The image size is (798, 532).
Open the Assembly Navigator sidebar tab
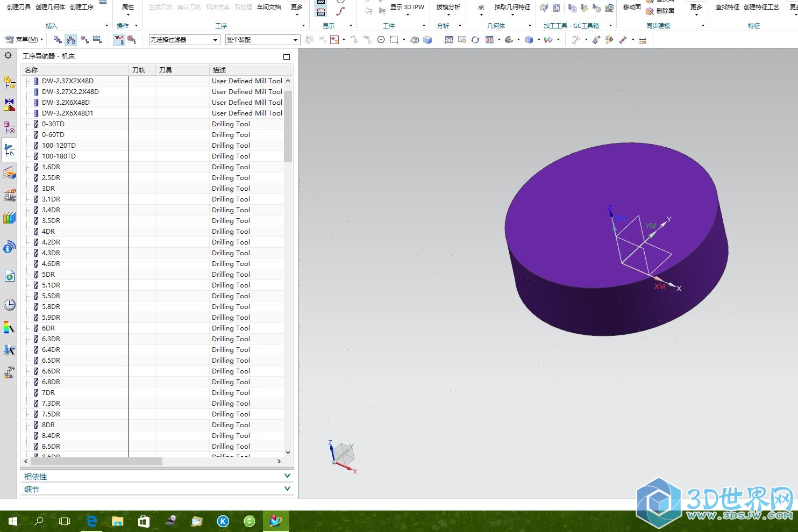pyautogui.click(x=9, y=82)
